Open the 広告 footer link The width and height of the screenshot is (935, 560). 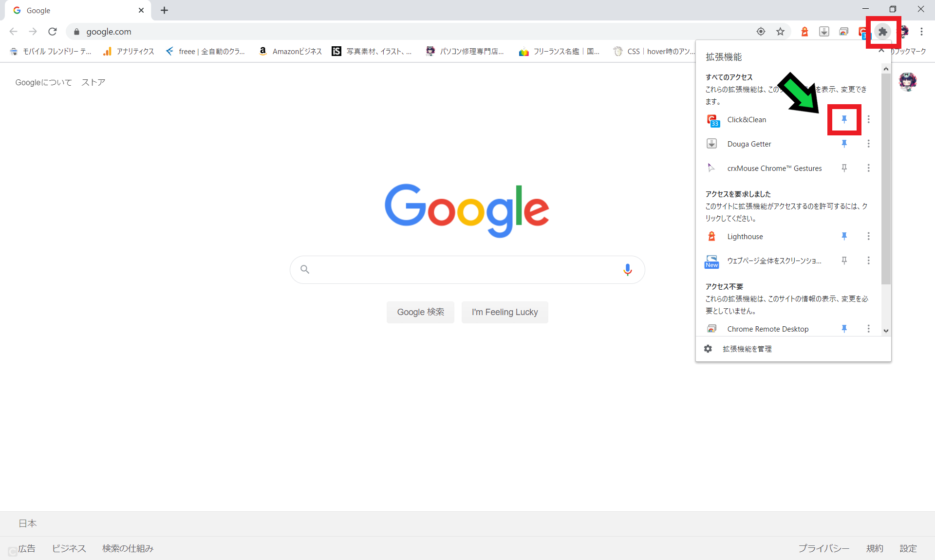(x=27, y=548)
